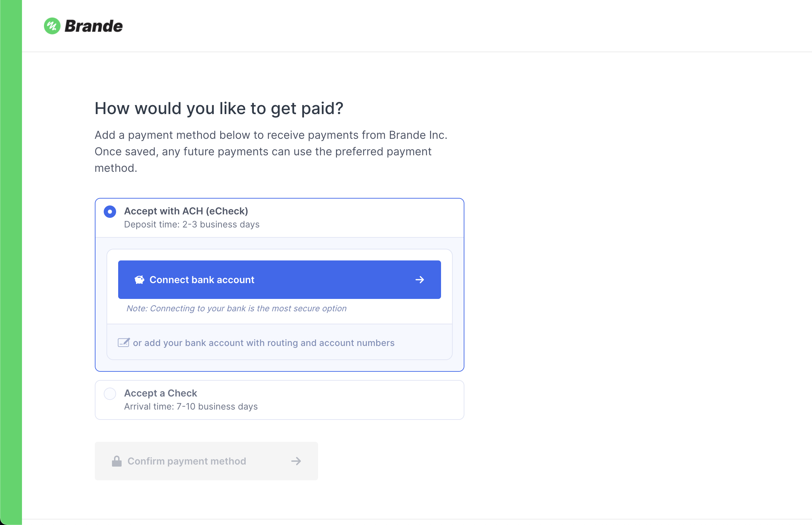
Task: Click the Connect bank account button
Action: coord(280,280)
